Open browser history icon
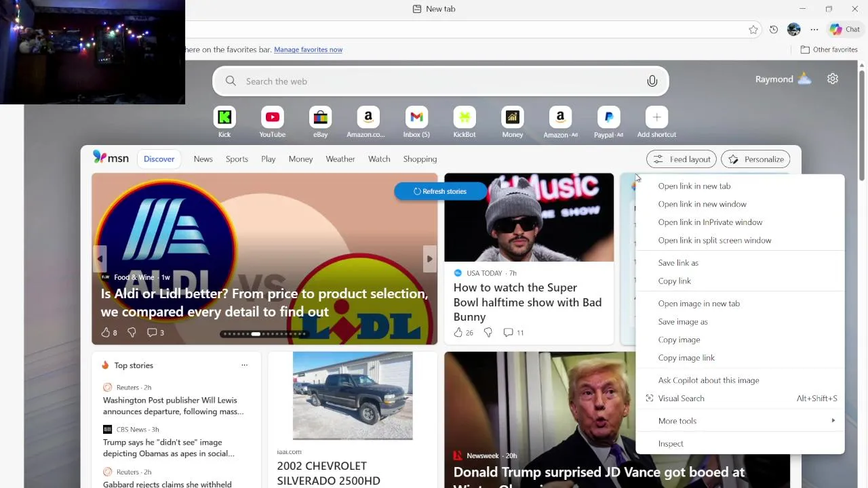868x488 pixels. 774,29
